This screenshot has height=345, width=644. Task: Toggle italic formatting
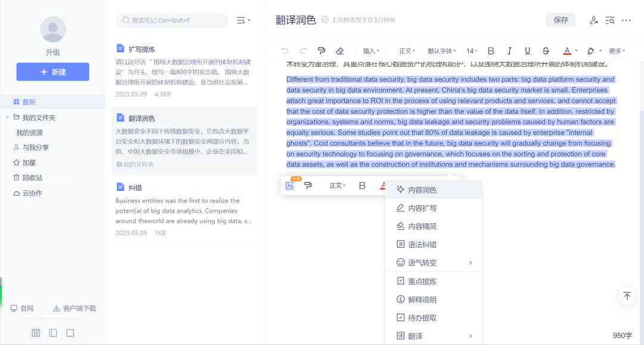click(509, 51)
